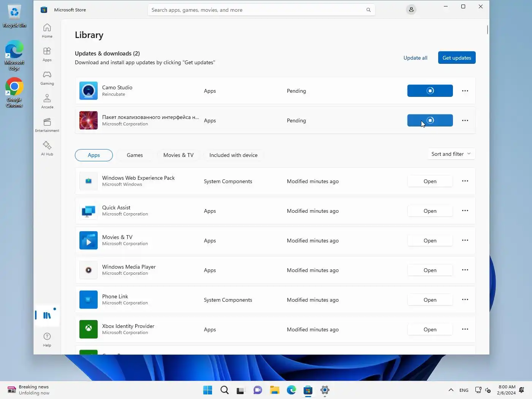Open Xbox Identity Provider

[430, 329]
